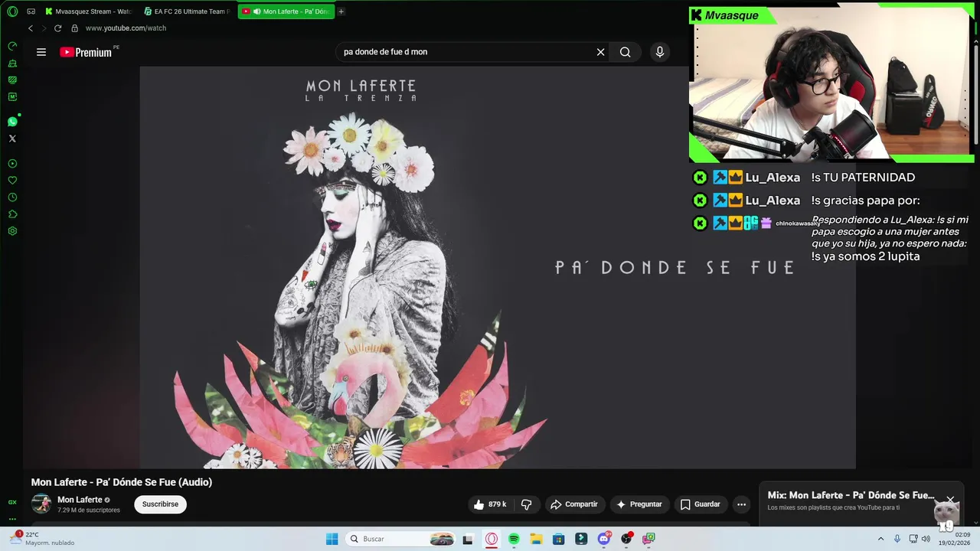Screen dimensions: 980x551
Task: Click the video player artwork
Action: pos(498,267)
